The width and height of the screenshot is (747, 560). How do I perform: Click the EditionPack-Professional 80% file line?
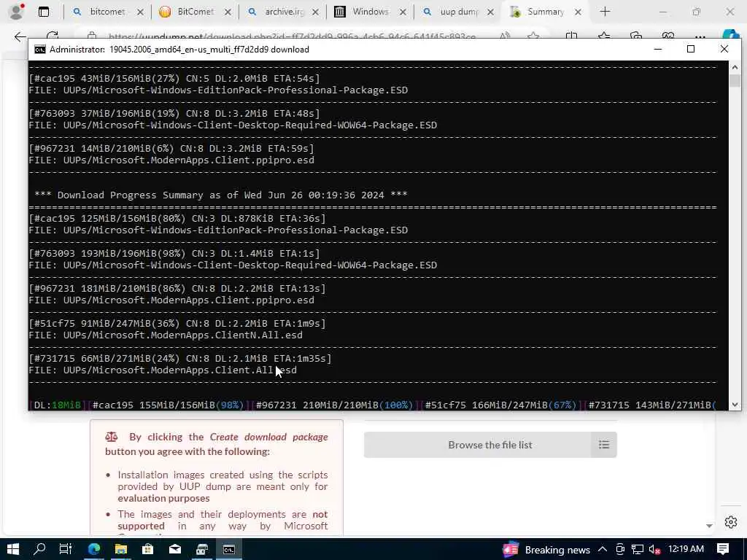pos(218,230)
